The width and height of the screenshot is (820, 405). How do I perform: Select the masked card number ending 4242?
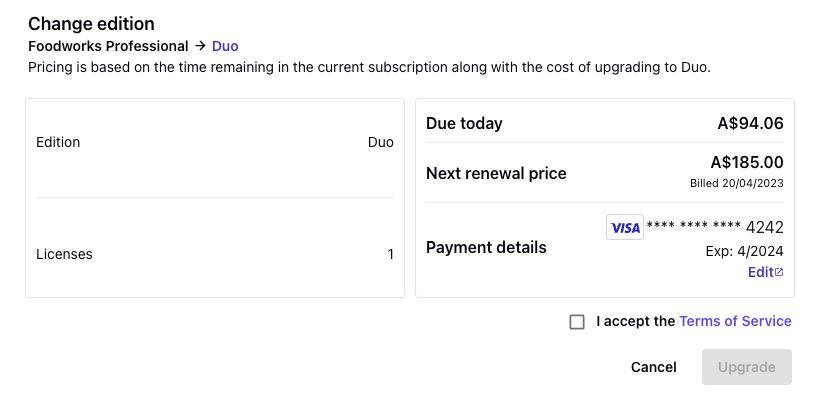pos(715,227)
